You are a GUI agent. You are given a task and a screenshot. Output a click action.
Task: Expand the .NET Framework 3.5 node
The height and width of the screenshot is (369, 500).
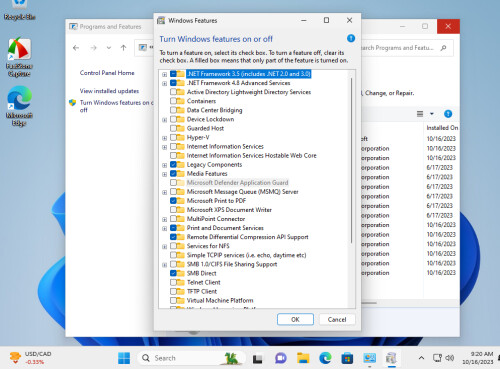(x=164, y=74)
